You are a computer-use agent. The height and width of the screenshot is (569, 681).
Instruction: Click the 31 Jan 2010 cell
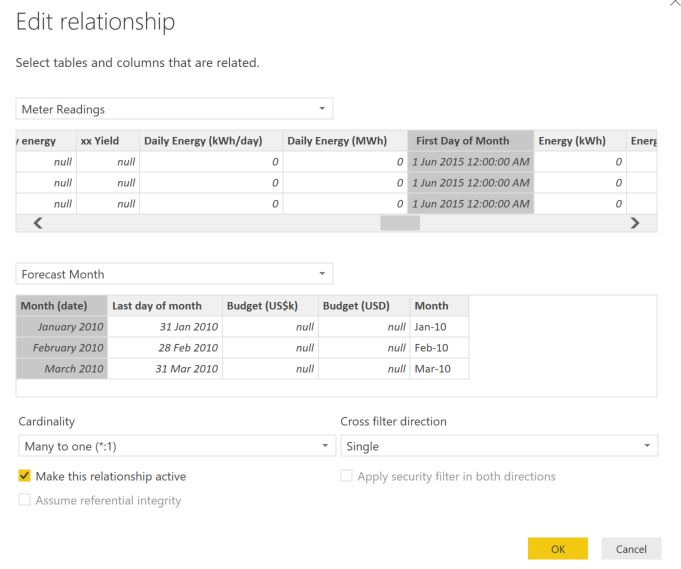165,327
